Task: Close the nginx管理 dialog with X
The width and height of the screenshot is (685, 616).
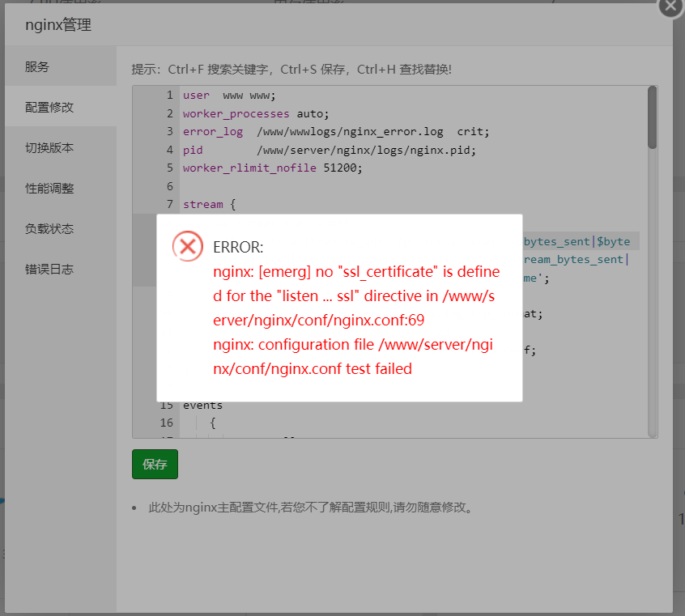Action: [x=671, y=6]
